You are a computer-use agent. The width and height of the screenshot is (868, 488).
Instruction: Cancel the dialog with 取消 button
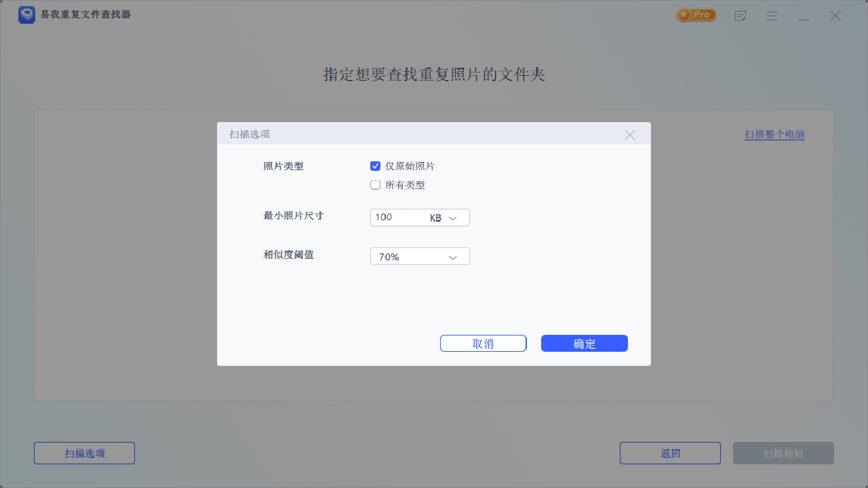click(x=483, y=343)
